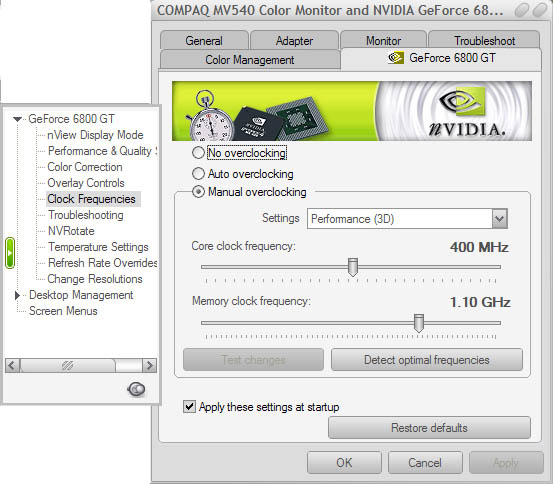Select Overlay Controls in tree

(86, 183)
